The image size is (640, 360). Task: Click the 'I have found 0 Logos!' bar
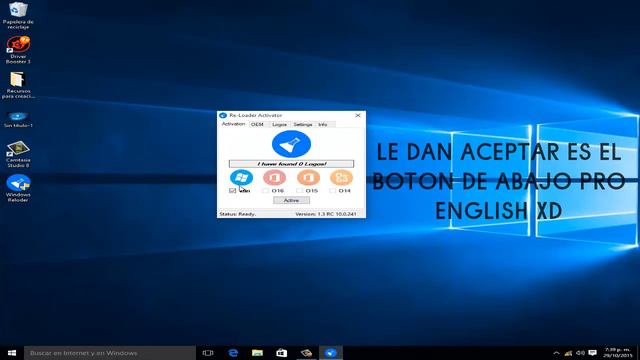point(291,164)
